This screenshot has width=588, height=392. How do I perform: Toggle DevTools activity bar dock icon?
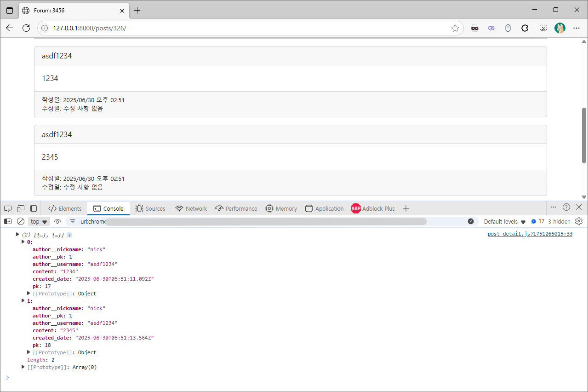coord(34,208)
